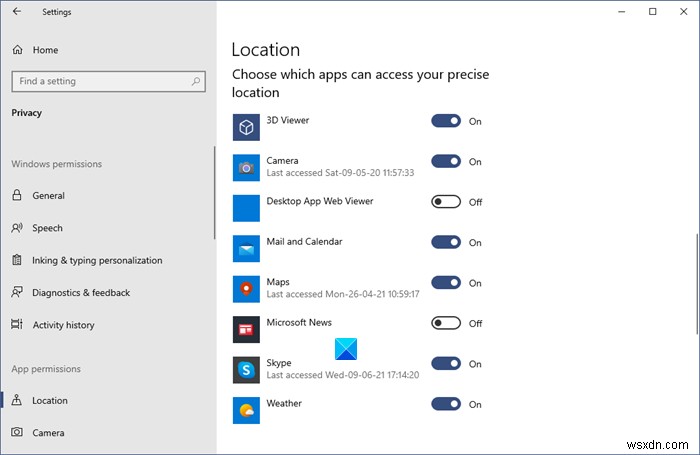Open Inking & typing personalization
This screenshot has height=455, width=700.
tap(107, 260)
